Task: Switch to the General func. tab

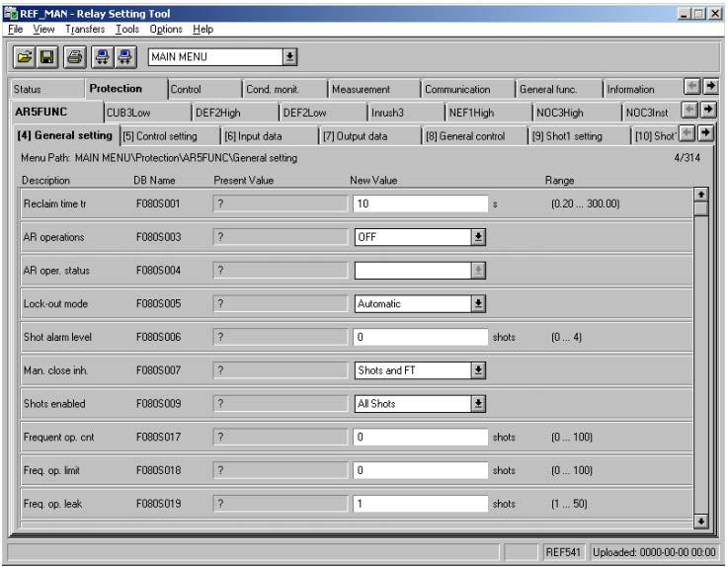Action: click(x=559, y=89)
